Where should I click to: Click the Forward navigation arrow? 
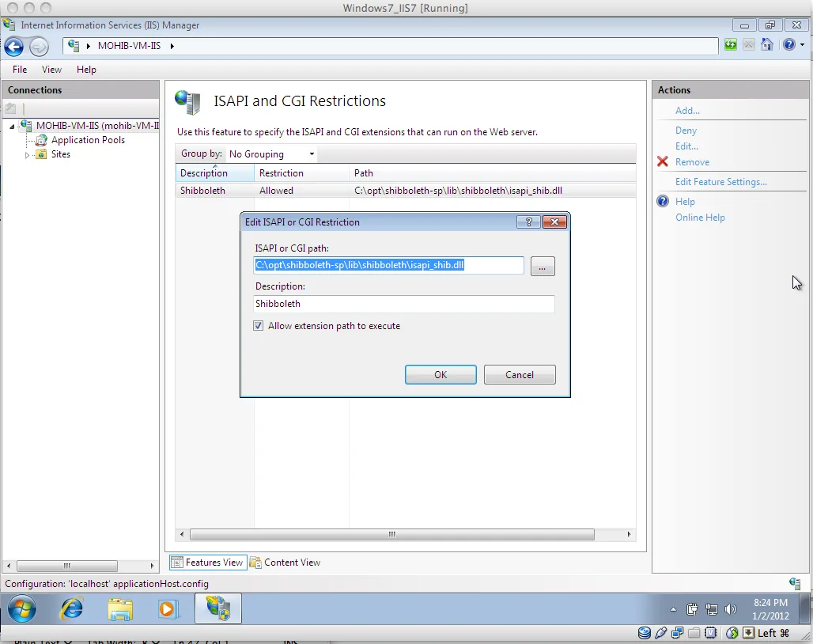pos(39,47)
